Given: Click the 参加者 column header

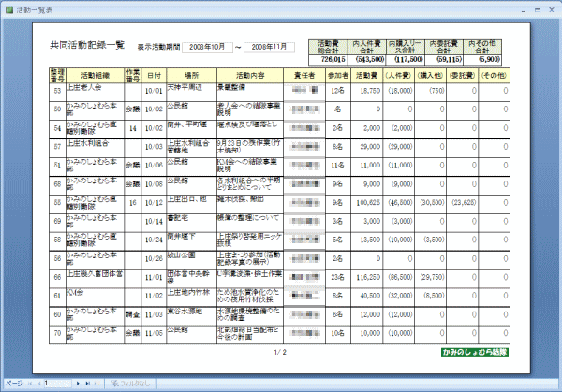Looking at the screenshot, I should click(x=341, y=74).
